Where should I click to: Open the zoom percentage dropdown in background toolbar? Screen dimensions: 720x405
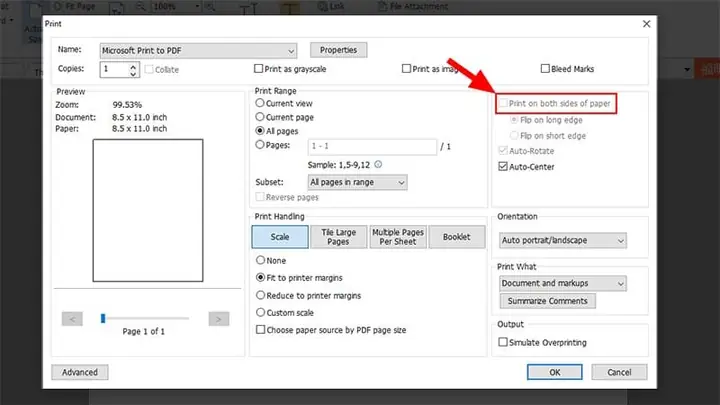[x=197, y=6]
